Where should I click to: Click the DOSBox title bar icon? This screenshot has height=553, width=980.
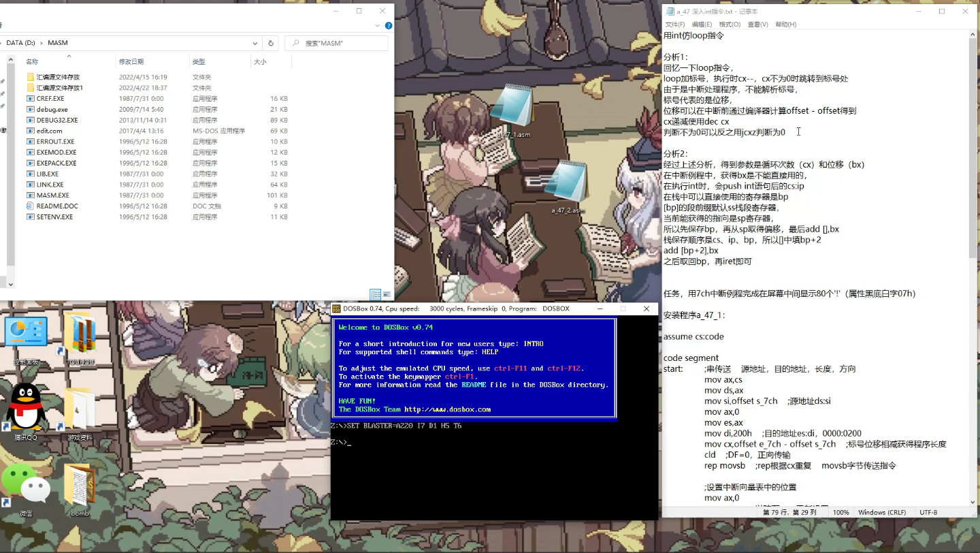337,309
